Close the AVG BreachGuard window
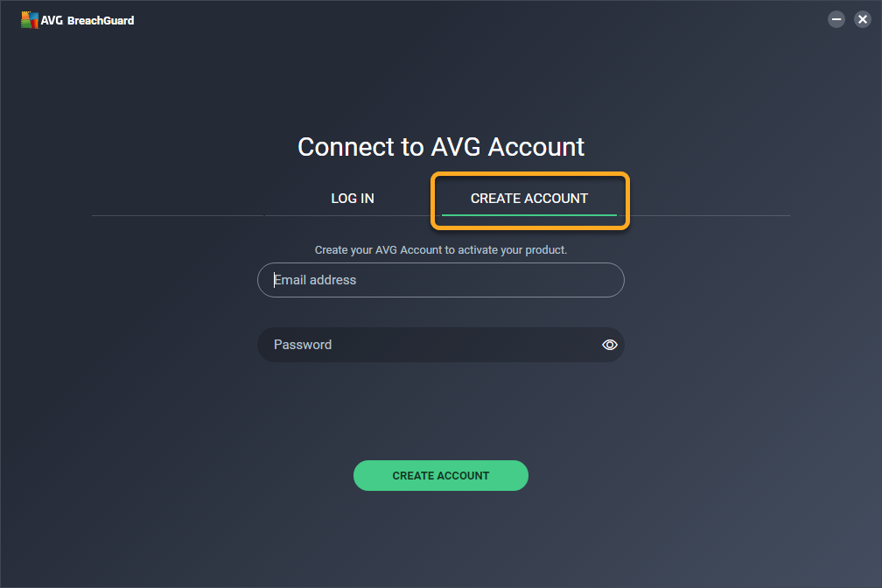Viewport: 882px width, 588px height. [863, 19]
